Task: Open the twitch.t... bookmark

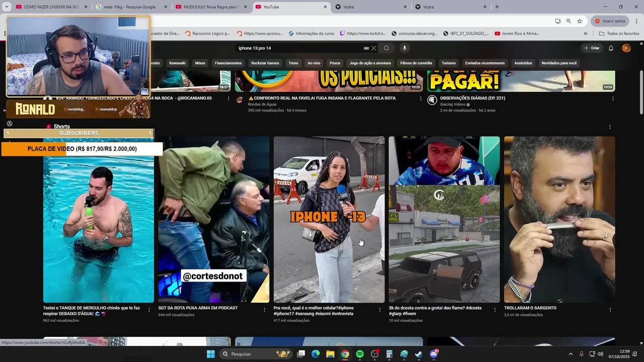Action: pyautogui.click(x=363, y=34)
